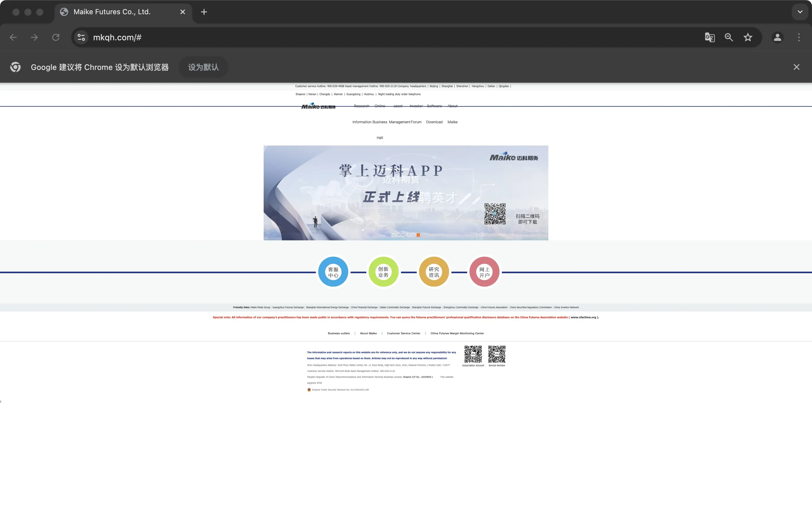Open the About Maike footer link

click(368, 334)
